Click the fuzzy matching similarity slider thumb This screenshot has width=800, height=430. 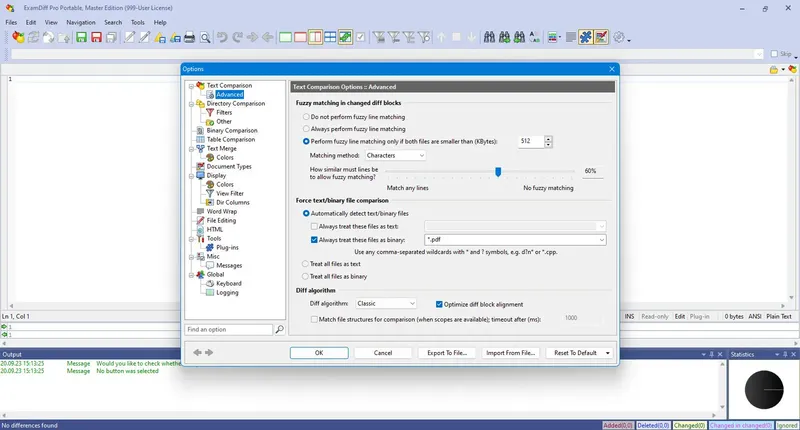[x=498, y=172]
